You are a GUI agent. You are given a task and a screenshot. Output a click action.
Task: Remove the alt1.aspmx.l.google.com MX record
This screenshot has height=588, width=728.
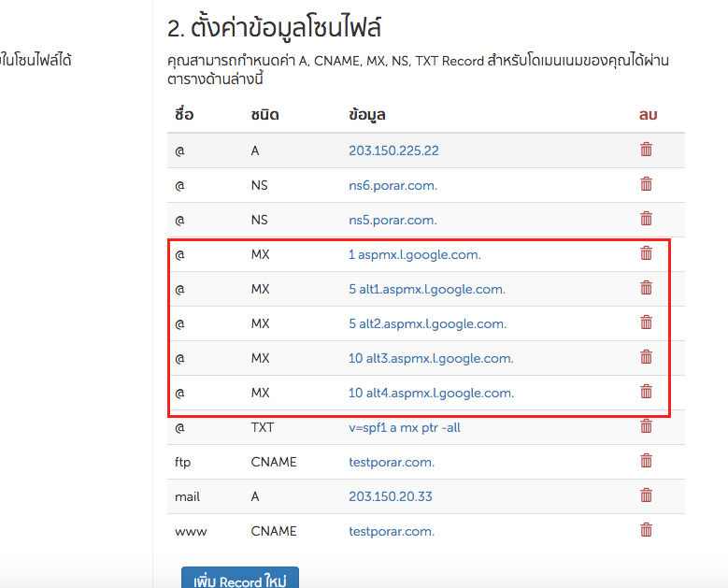click(646, 288)
